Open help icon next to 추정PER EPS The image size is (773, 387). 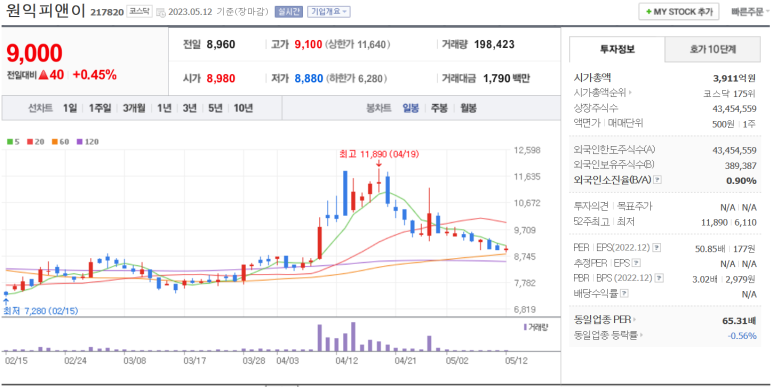[636, 263]
